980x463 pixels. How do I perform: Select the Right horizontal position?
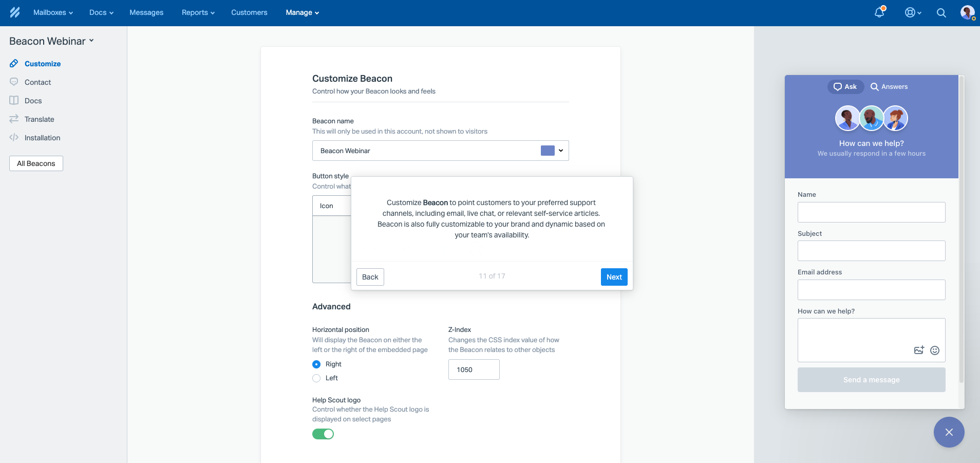pos(316,364)
